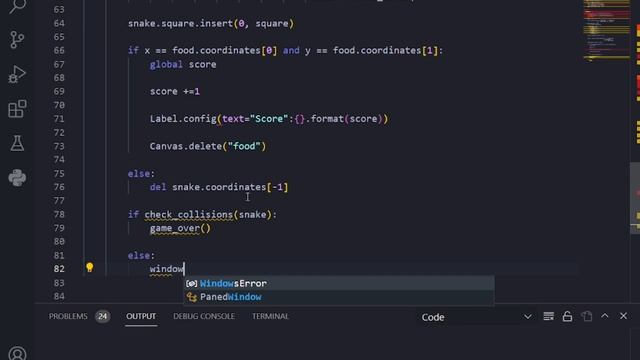Screen dimensions: 640x360
Task: Click the editor vertical scrollbar
Action: tap(635, 198)
